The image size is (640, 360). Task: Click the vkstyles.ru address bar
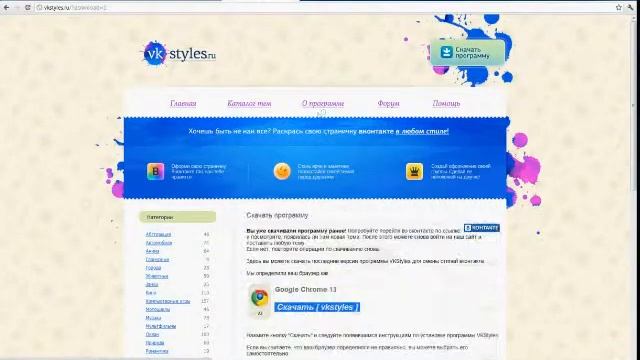[x=324, y=7]
